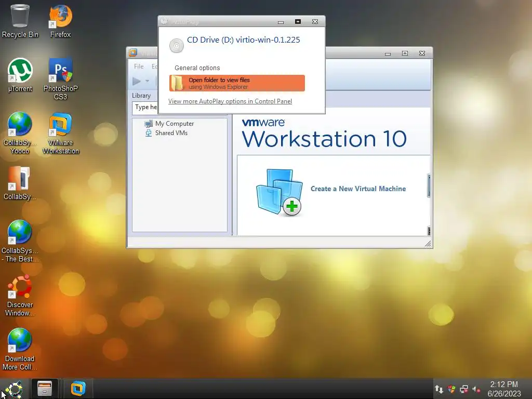
Task: Click the AutoPlay title bar icon
Action: coord(164,21)
